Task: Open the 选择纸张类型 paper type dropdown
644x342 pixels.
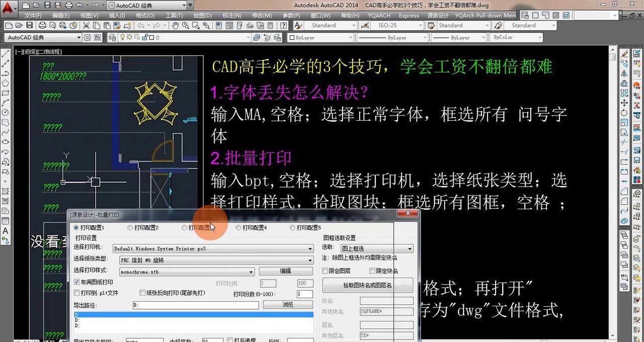Action: (311, 261)
